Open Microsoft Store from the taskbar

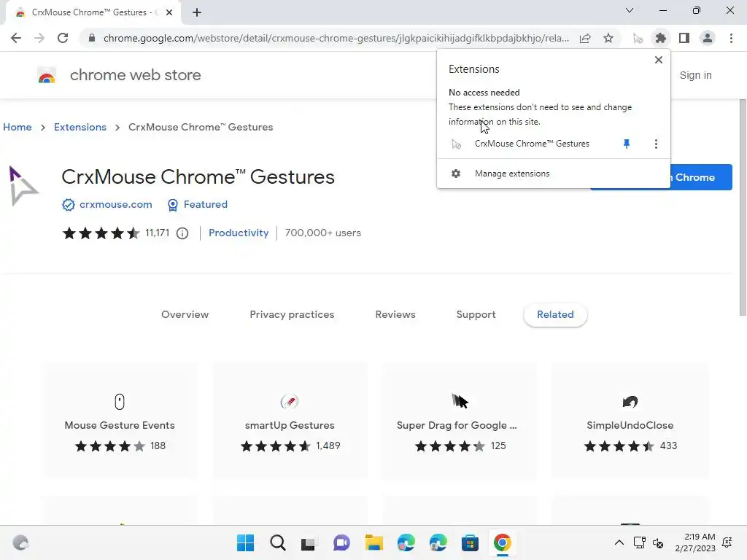(470, 542)
